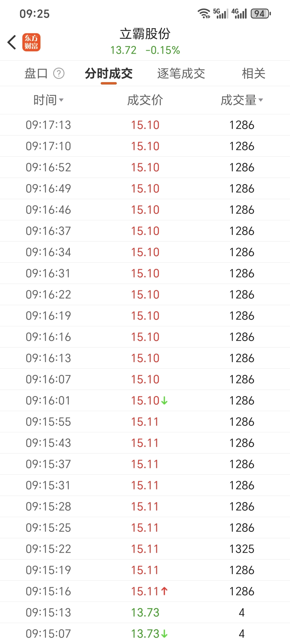This screenshot has width=290, height=644.
Task: Select the 分时成交 tab
Action: [x=109, y=74]
